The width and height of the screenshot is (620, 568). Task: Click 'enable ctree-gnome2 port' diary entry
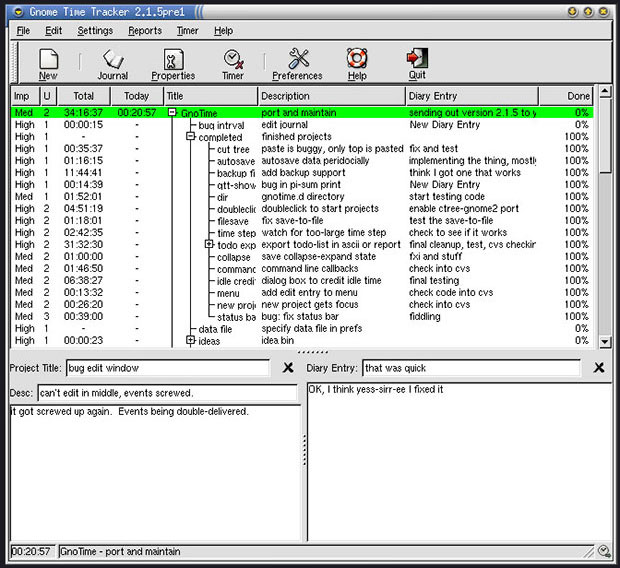464,208
